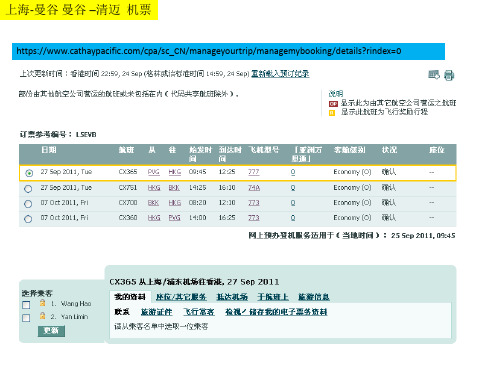Viewport: 500px width, 375px height.
Task: Click the 773 aircraft link in CX360 row
Action: point(254,218)
